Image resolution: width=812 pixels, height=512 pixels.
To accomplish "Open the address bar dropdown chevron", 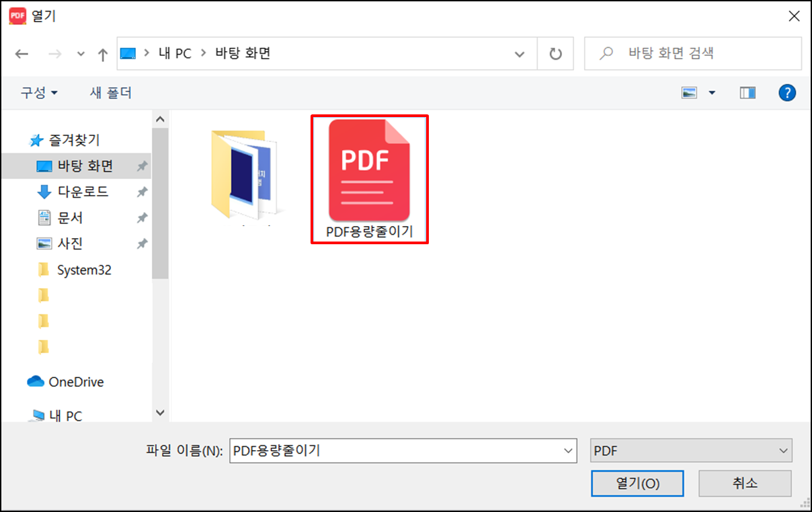I will pyautogui.click(x=520, y=54).
